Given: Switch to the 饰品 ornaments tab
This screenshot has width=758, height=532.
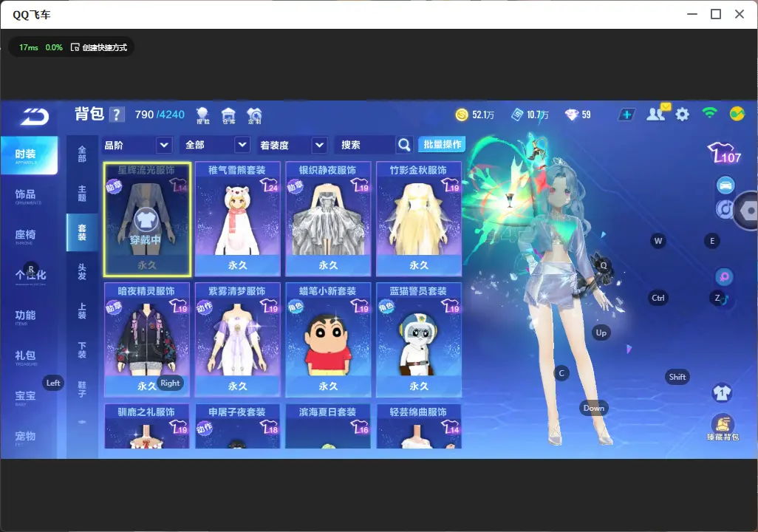Looking at the screenshot, I should tap(29, 195).
